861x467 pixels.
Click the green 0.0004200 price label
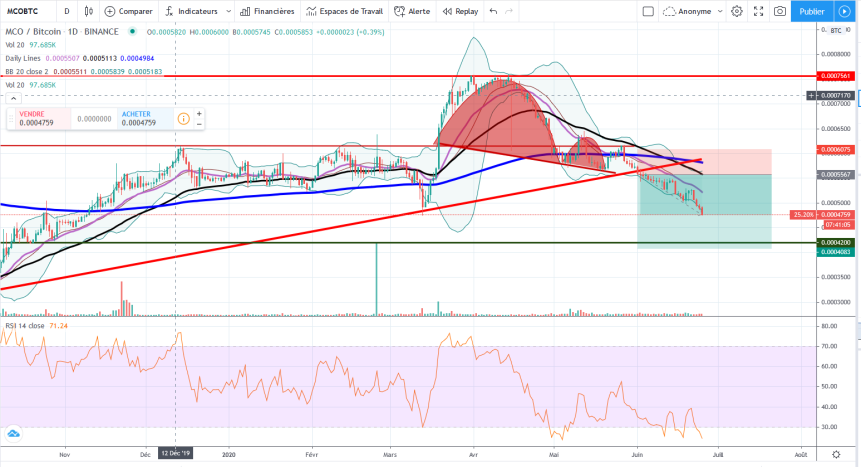coord(835,242)
